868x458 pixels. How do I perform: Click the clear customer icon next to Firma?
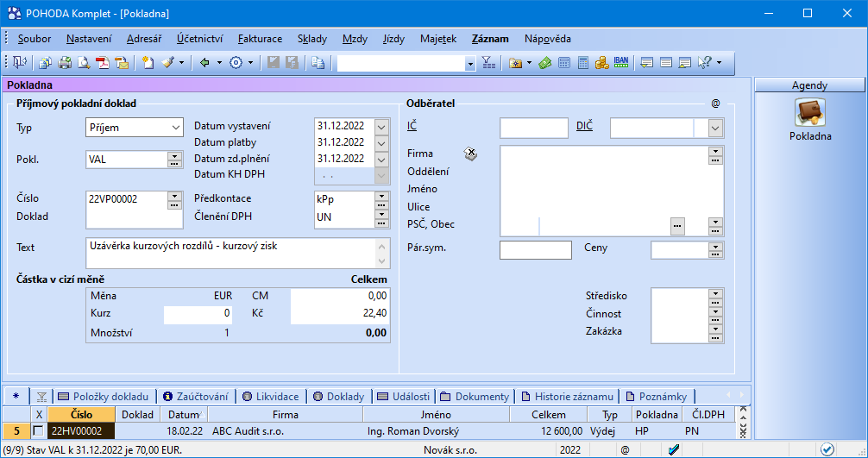[470, 154]
